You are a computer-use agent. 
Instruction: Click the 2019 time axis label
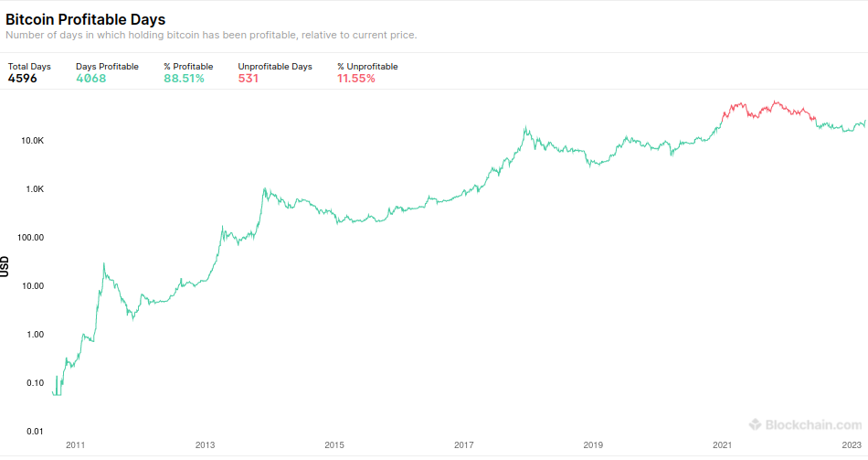point(594,445)
